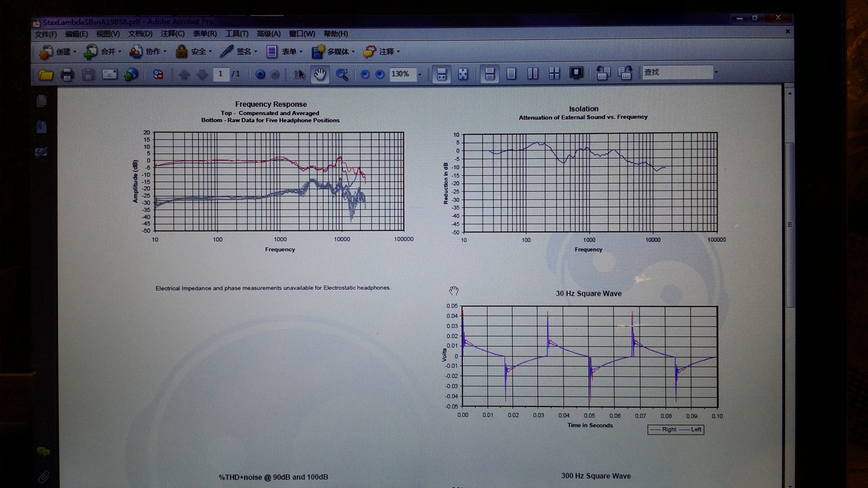Click the vertical scrollbar thumb
The image size is (868, 488).
click(x=790, y=224)
